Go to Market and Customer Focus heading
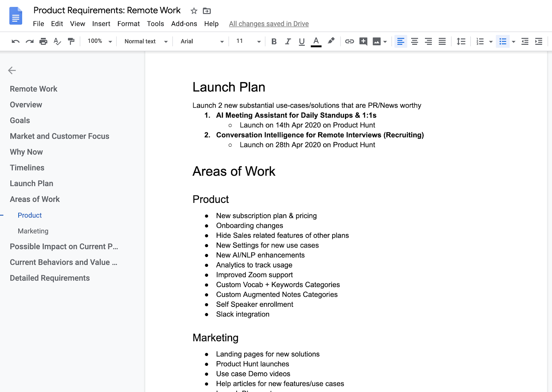552x392 pixels. point(60,136)
